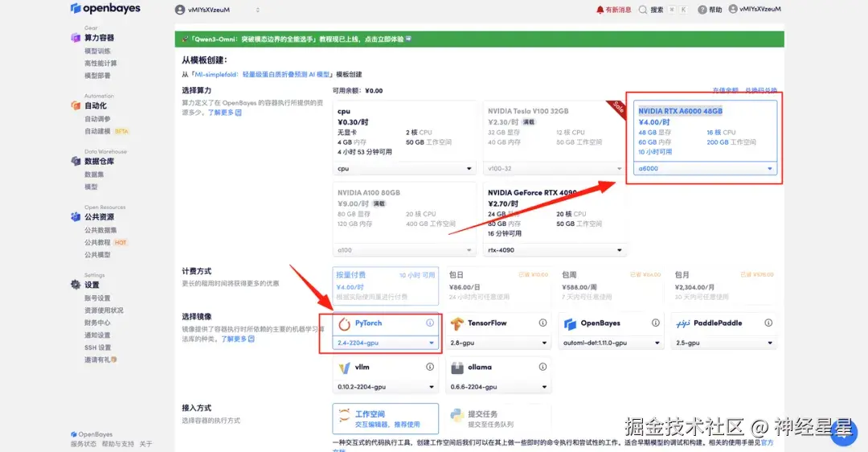
Task: Open 服务状态 footer link
Action: point(84,444)
